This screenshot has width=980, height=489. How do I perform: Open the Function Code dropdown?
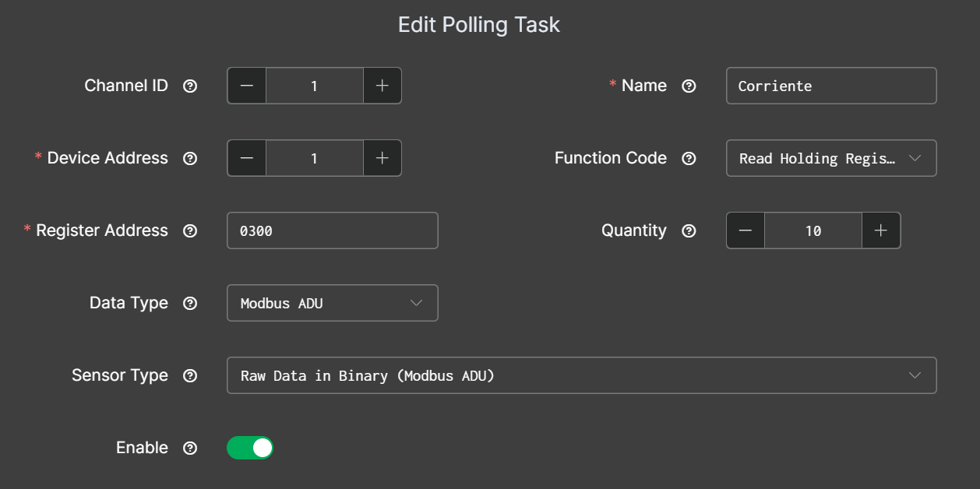(830, 158)
